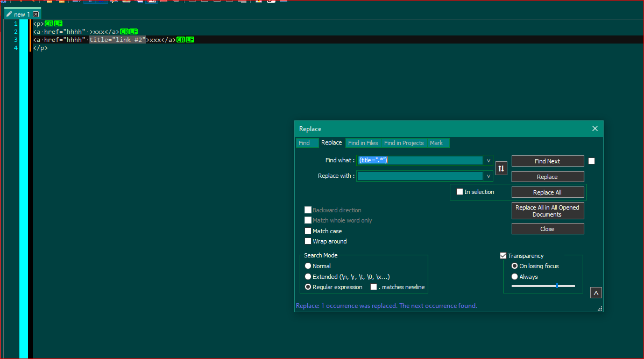Select the "new 1" editor tab
This screenshot has width=644, height=359.
pyautogui.click(x=22, y=15)
